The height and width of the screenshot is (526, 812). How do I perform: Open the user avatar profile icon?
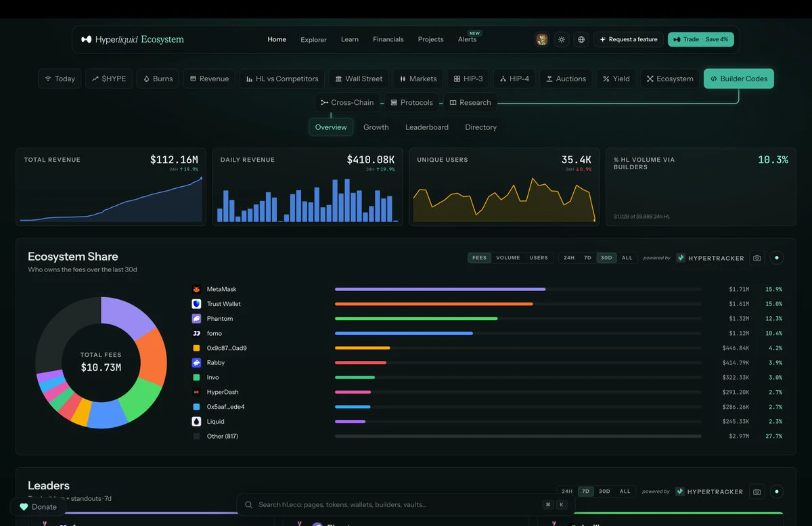click(542, 39)
